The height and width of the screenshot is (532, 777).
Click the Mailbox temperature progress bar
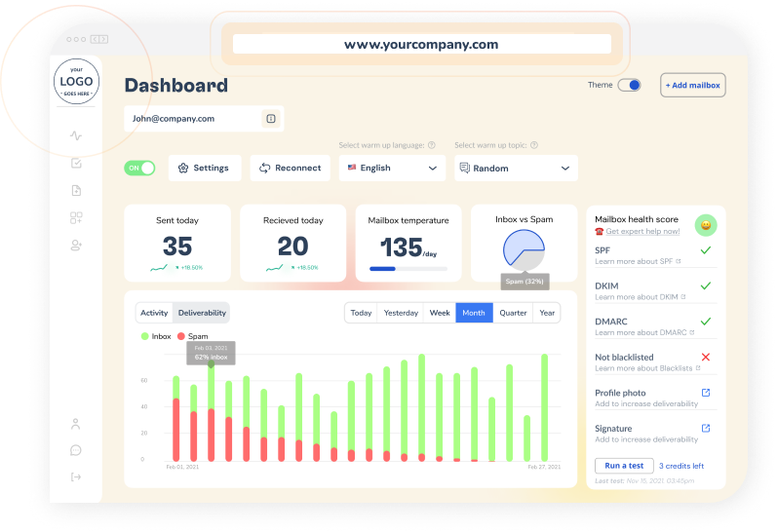(408, 269)
